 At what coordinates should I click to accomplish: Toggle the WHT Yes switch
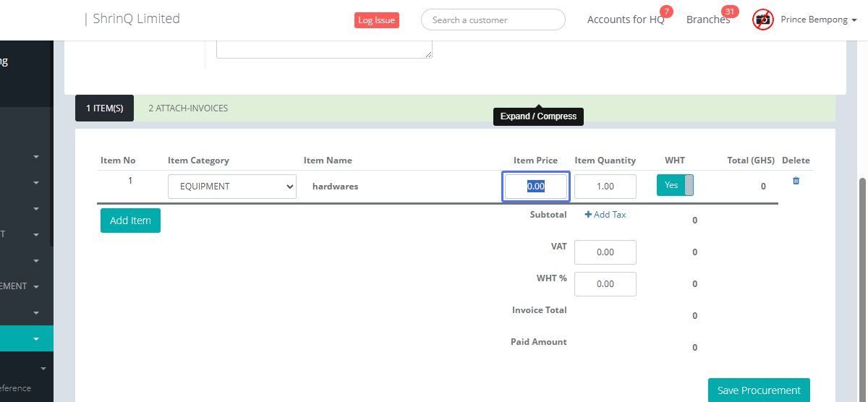[x=674, y=185]
